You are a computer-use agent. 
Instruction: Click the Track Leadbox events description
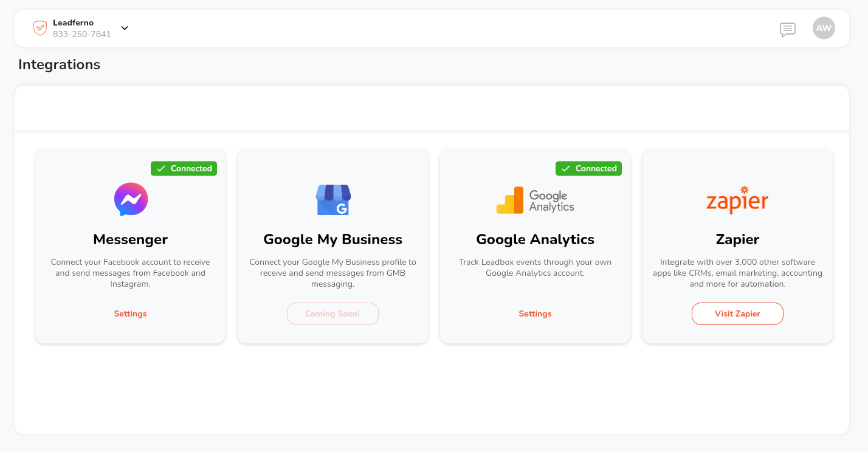tap(535, 268)
